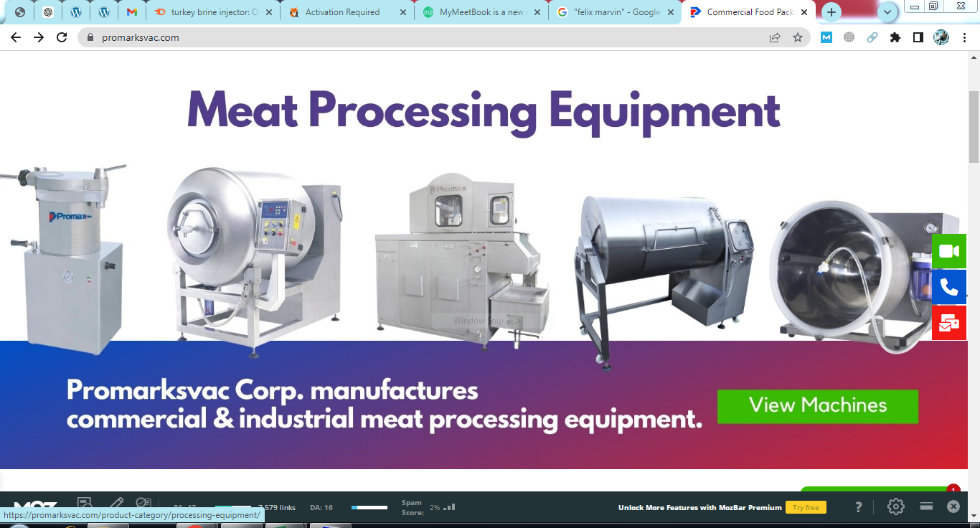Switch to the pinned ChatGPT tab
The image size is (980, 528).
tap(48, 12)
